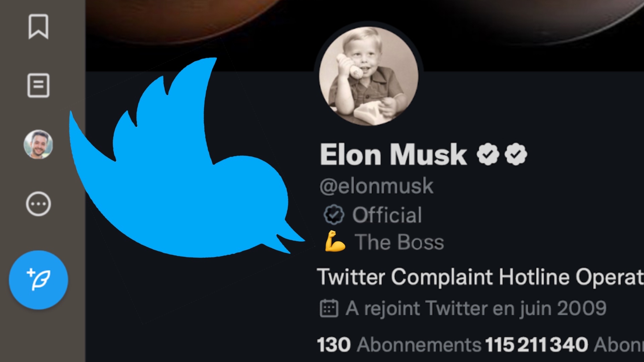Click the Twitter Complaint Hotline bio text
This screenshot has height=362, width=644.
pos(480,277)
